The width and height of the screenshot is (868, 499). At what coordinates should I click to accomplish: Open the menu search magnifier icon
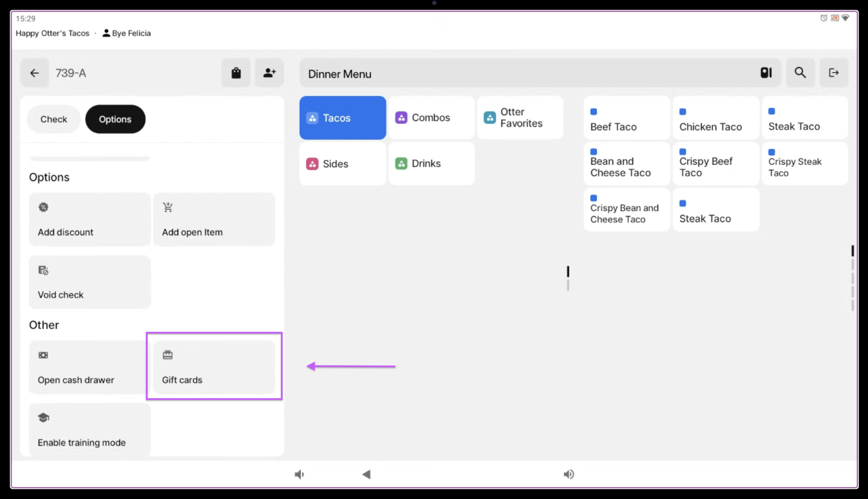pyautogui.click(x=800, y=73)
